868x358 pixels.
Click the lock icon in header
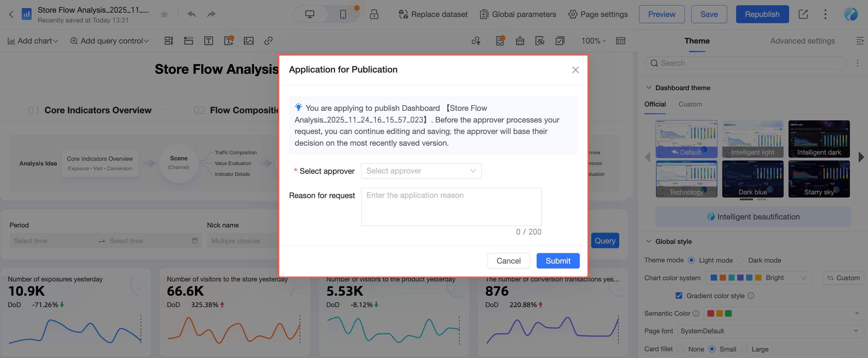click(x=374, y=14)
